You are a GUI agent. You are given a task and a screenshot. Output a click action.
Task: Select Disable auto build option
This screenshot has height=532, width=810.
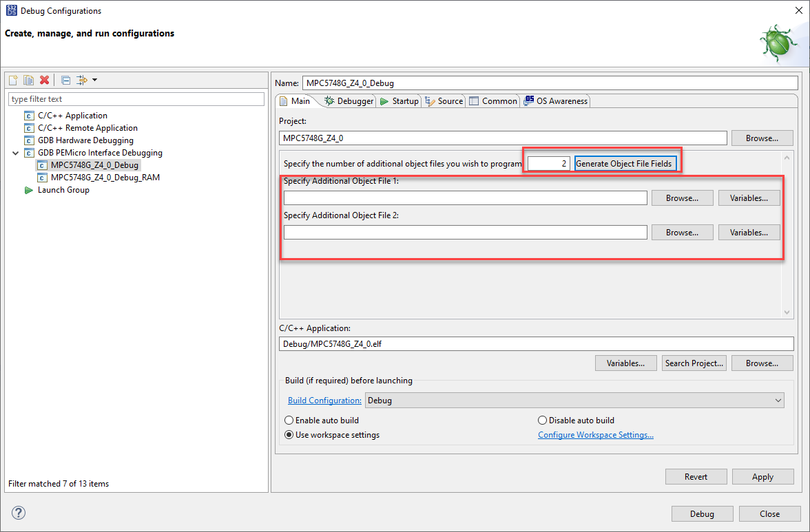click(576, 421)
